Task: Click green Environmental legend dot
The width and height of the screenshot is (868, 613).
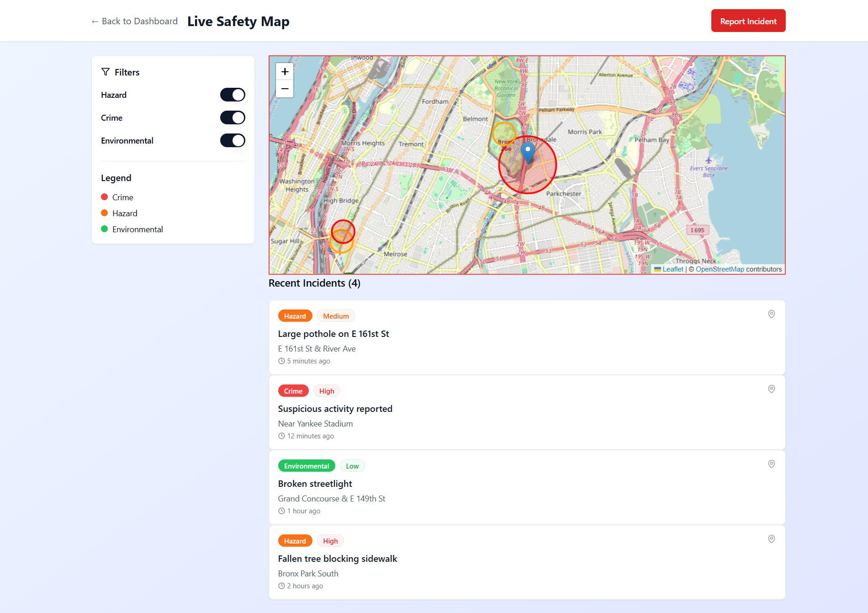Action: (104, 229)
